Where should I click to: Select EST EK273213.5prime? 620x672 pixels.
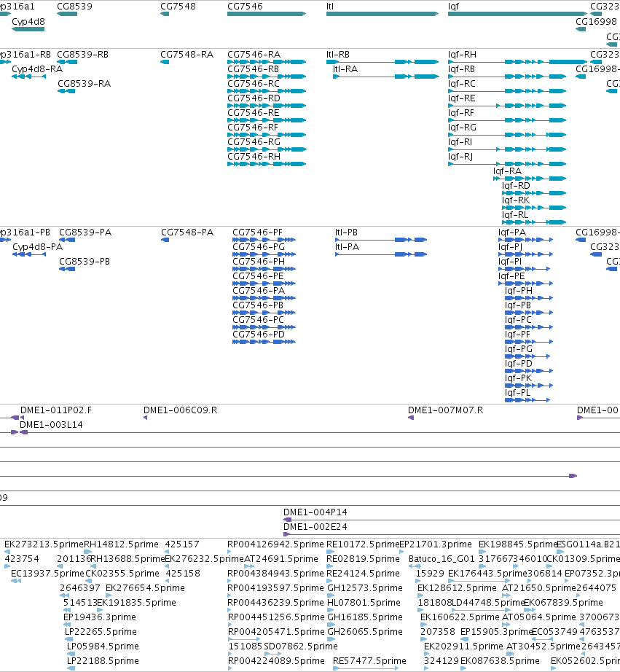(44, 544)
